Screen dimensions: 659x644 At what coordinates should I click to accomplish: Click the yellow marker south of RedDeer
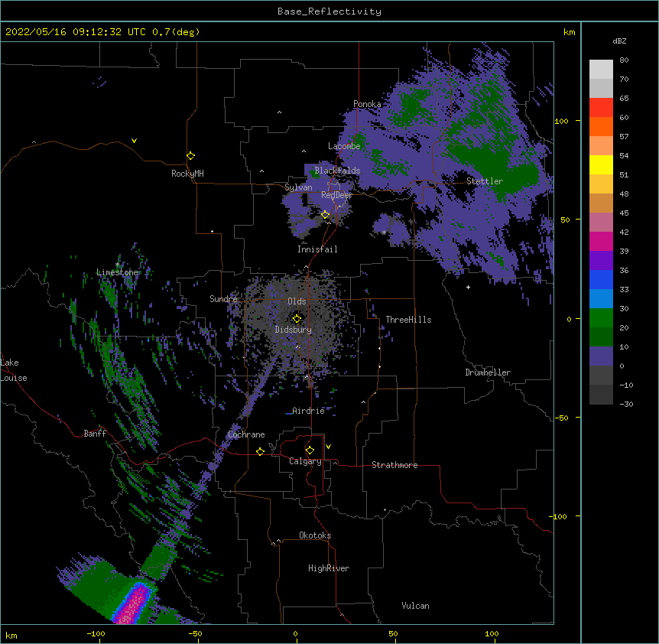pos(326,215)
